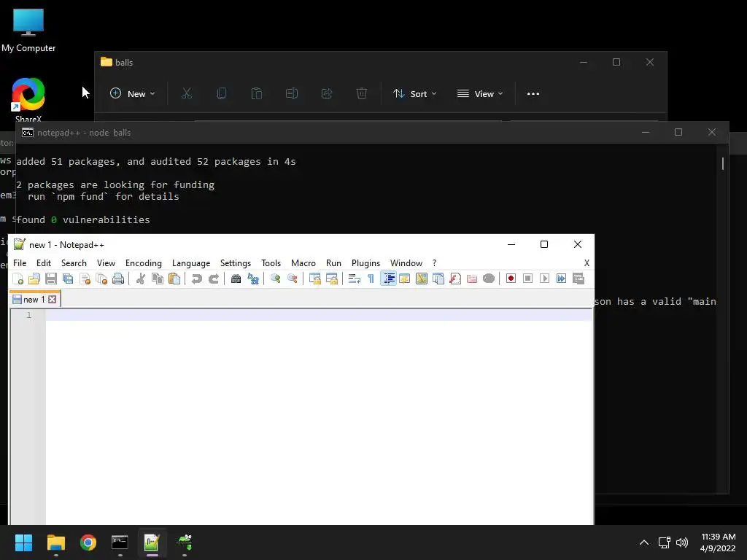This screenshot has width=747, height=560.
Task: Open the View dropdown in File Explorer
Action: pyautogui.click(x=480, y=94)
